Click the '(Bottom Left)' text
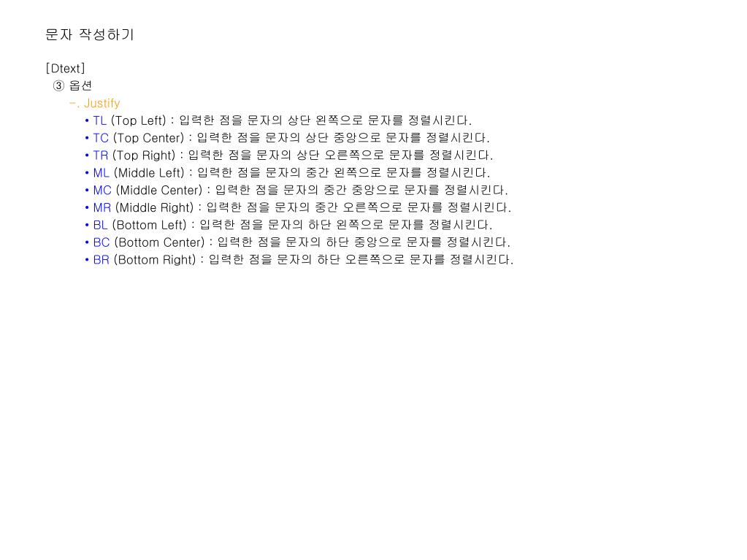Image resolution: width=747 pixels, height=560 pixels. tap(149, 225)
